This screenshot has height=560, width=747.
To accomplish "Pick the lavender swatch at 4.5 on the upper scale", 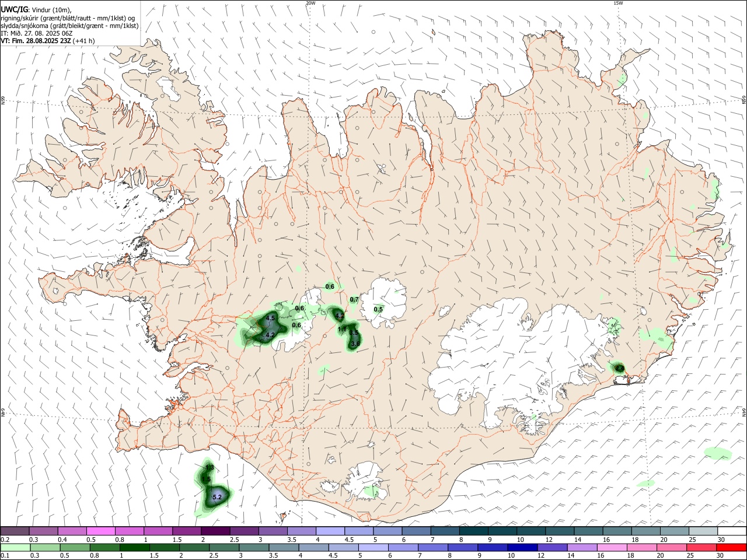I will [358, 531].
